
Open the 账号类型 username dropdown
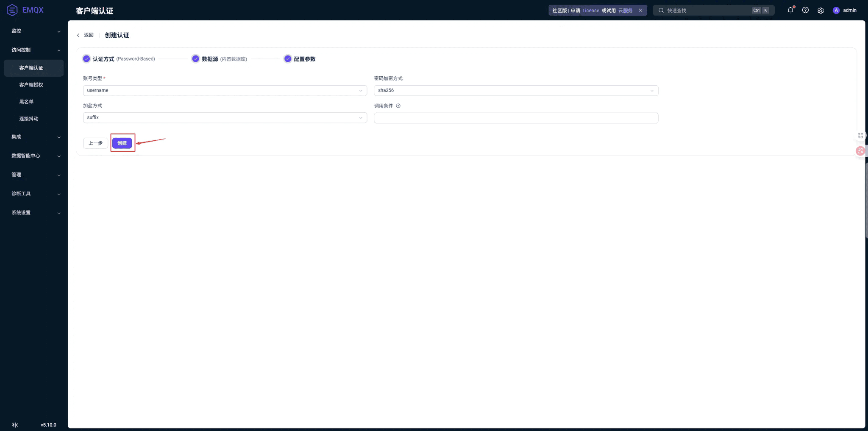(225, 91)
